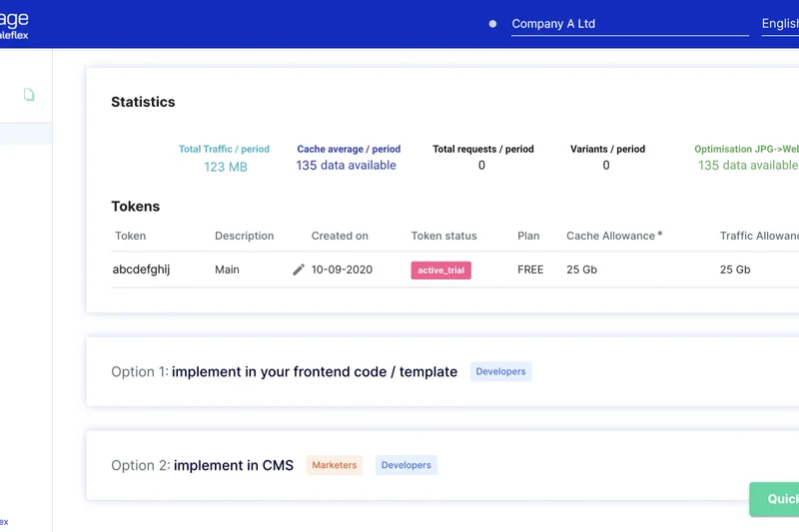Click the pencil edit icon beside Main
The image size is (799, 532).
pos(298,269)
